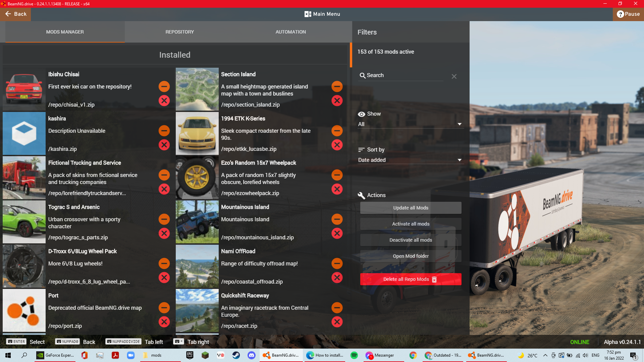The height and width of the screenshot is (362, 644).
Task: Deactivate the Section Island mod
Action: click(x=337, y=86)
